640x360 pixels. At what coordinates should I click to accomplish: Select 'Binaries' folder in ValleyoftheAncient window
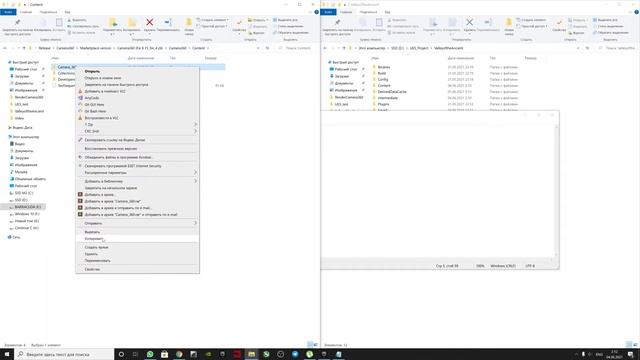384,67
